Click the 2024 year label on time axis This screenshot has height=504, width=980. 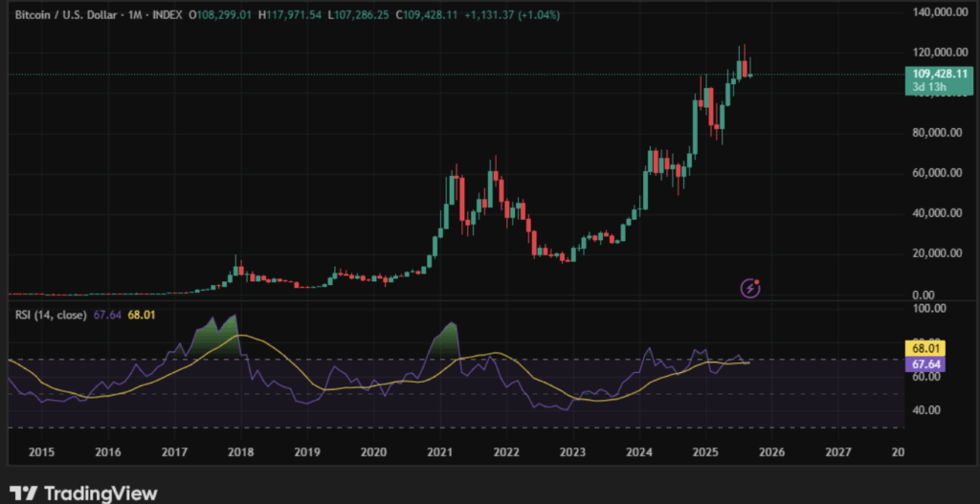[x=638, y=452]
